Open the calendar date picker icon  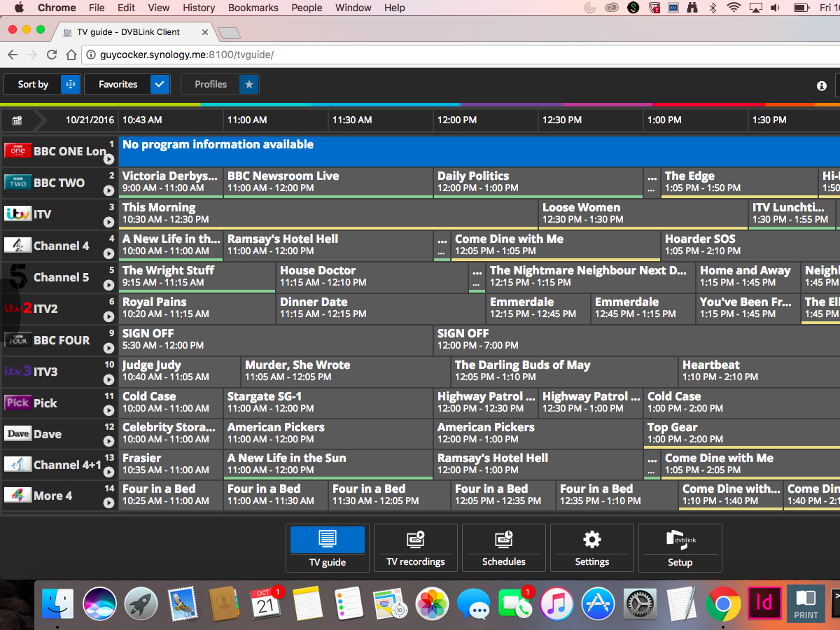(17, 120)
